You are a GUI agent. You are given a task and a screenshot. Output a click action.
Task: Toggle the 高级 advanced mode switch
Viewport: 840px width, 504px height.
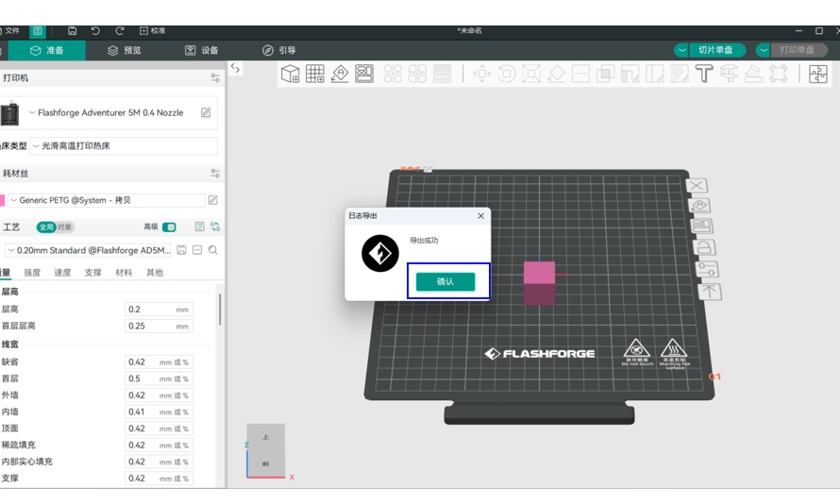(169, 227)
